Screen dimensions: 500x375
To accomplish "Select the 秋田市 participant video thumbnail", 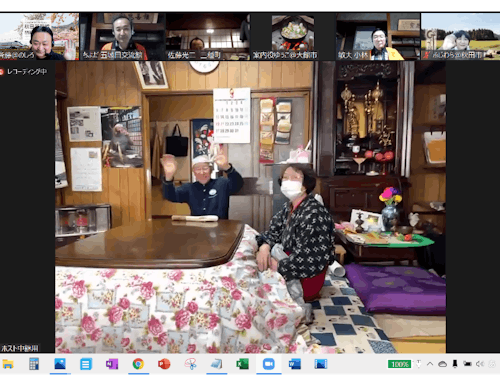I will (x=461, y=37).
